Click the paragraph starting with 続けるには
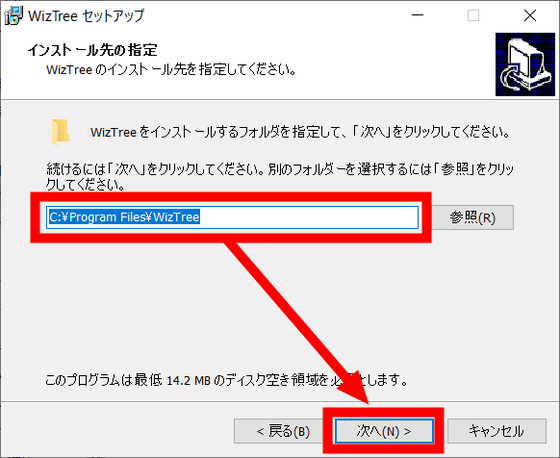Viewport: 560px width, 458px height. pyautogui.click(x=280, y=176)
